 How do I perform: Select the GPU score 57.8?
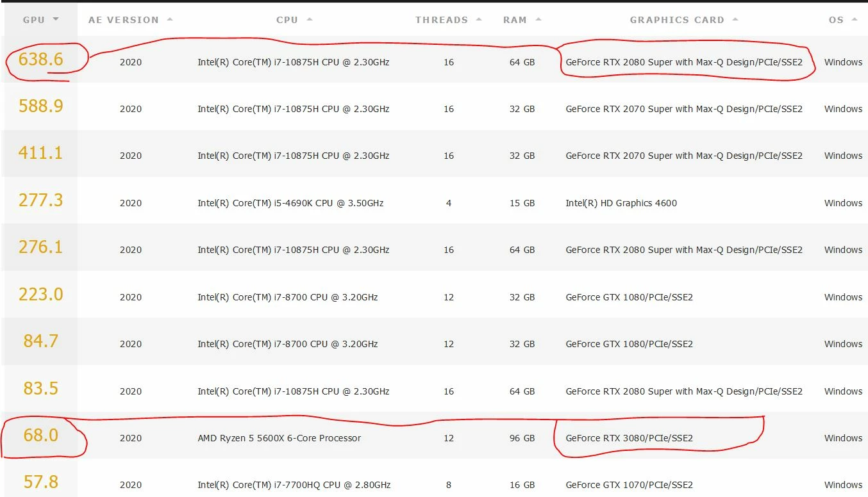click(41, 482)
